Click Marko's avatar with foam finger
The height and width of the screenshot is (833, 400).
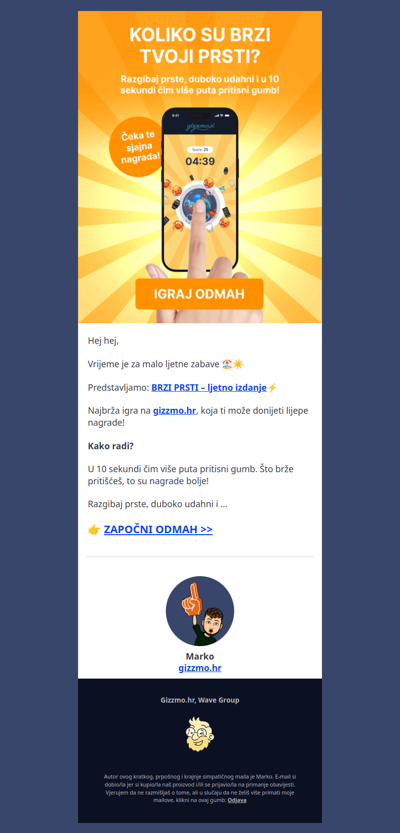[200, 611]
